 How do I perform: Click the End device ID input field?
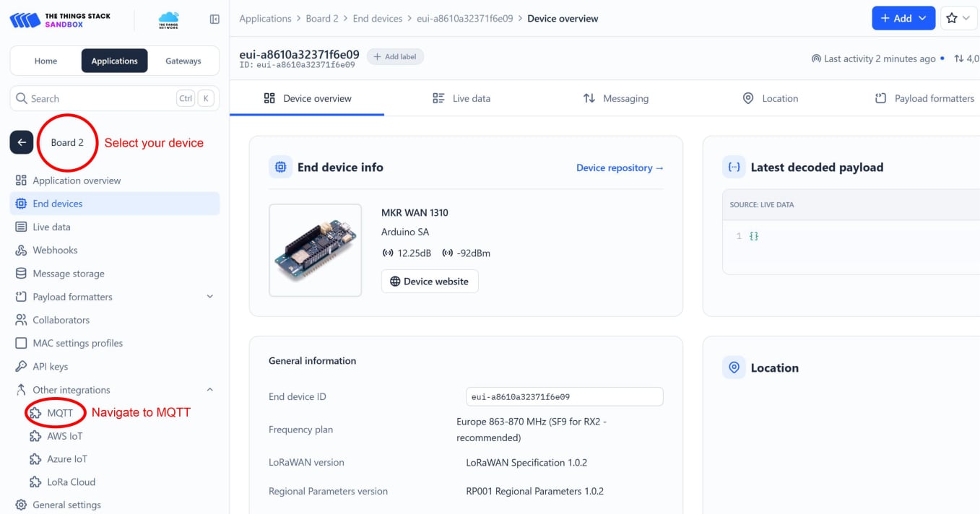[x=564, y=396]
